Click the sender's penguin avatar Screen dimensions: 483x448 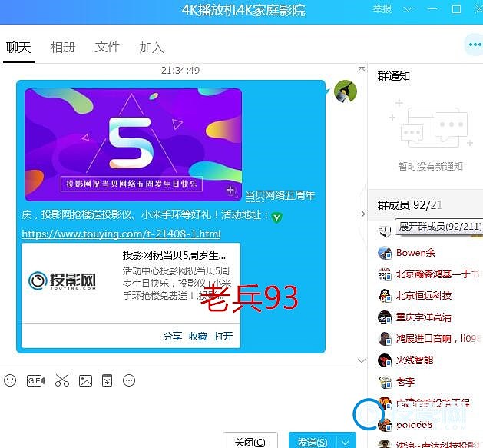[346, 91]
